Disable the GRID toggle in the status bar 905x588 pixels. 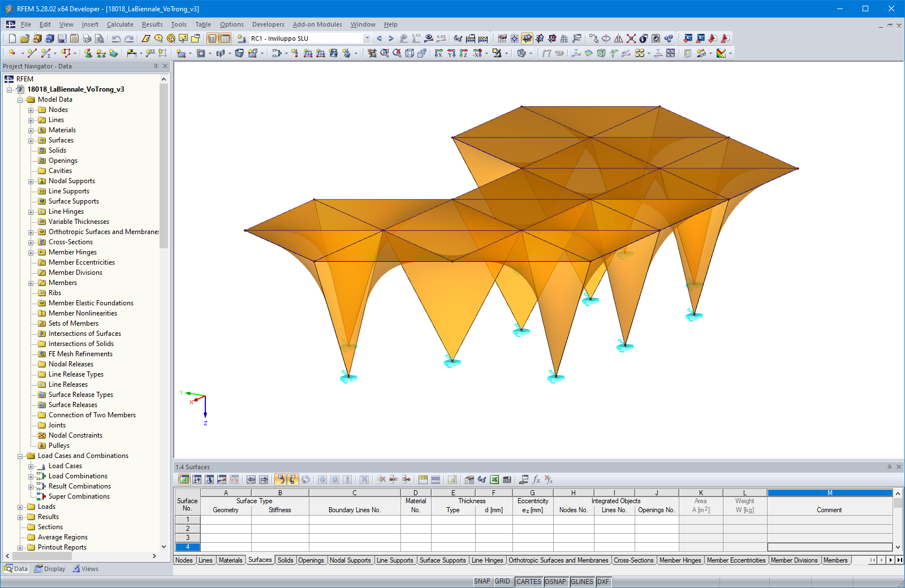tap(502, 581)
